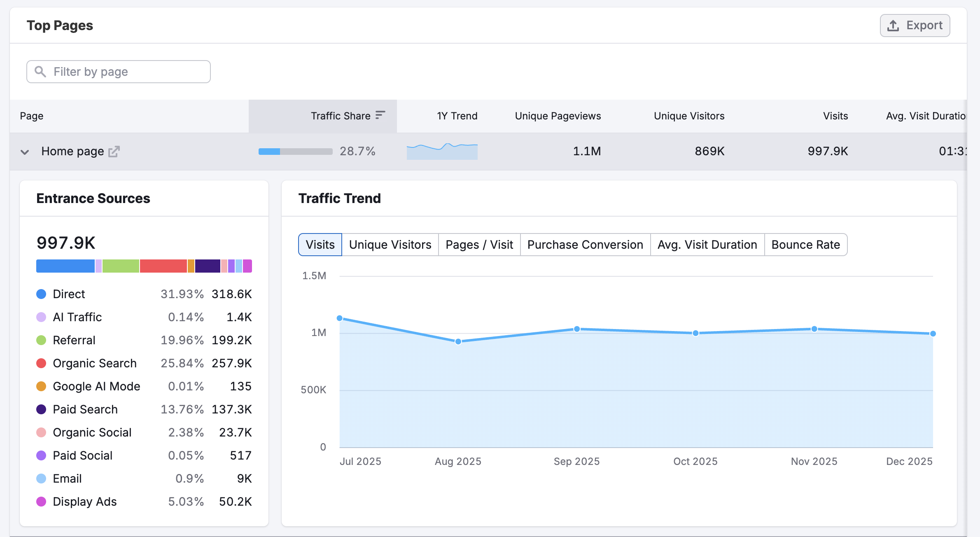Open the Home page external link icon
The width and height of the screenshot is (980, 537).
click(114, 152)
